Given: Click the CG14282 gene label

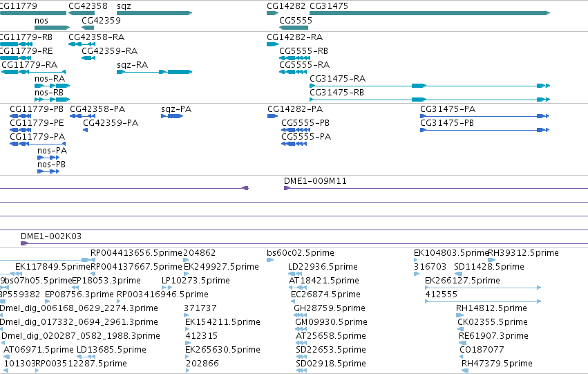Looking at the screenshot, I should (286, 6).
